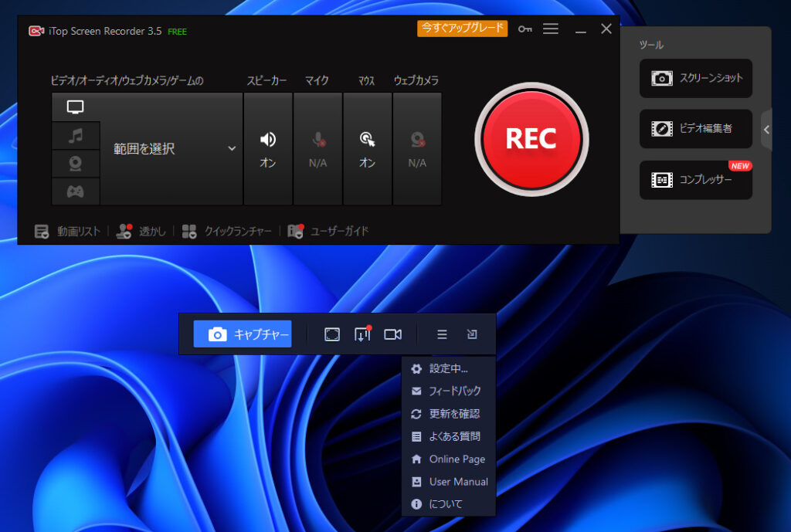This screenshot has width=791, height=532.
Task: Open the クイックランチャー quick launcher
Action: pyautogui.click(x=226, y=232)
